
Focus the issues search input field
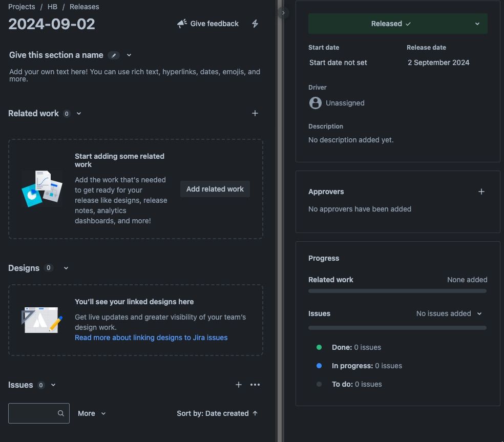(x=38, y=413)
